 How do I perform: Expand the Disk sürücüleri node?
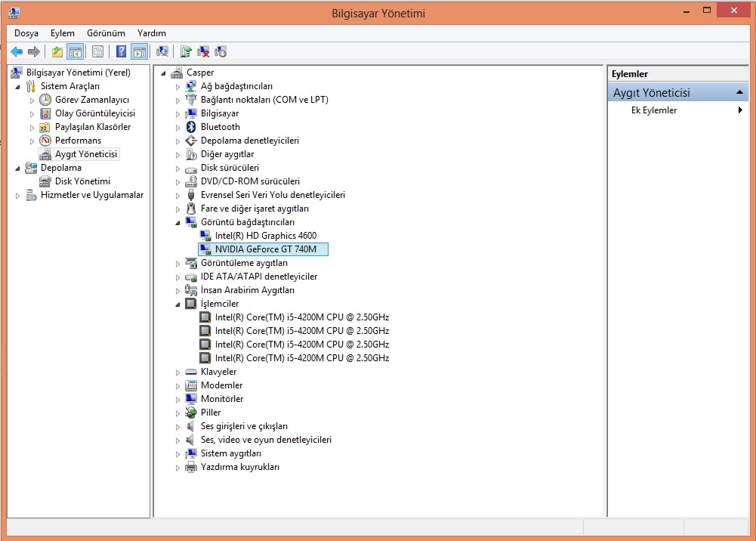click(177, 168)
